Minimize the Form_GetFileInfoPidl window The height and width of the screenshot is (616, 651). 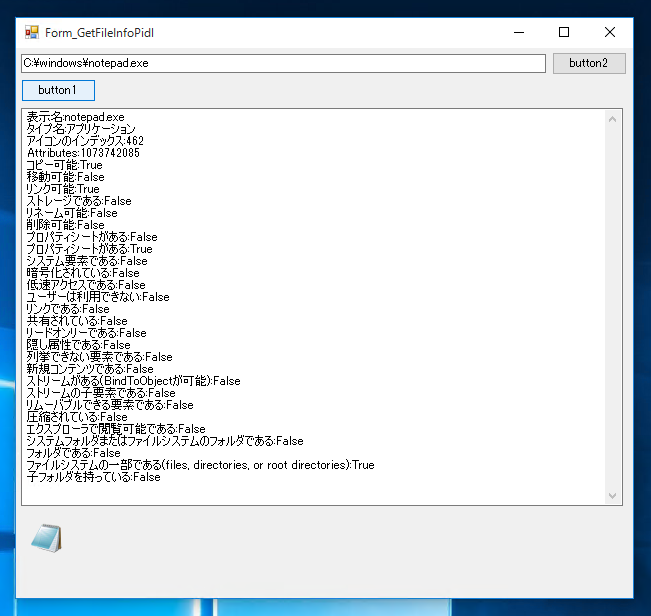[519, 32]
